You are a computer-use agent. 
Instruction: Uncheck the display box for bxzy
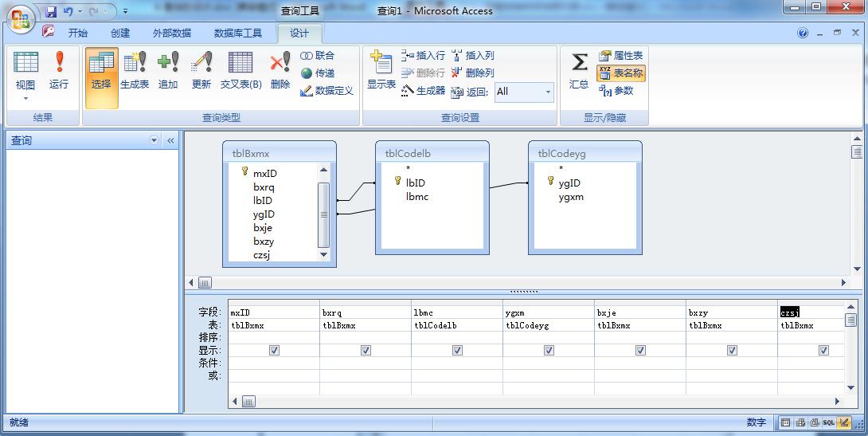(733, 350)
